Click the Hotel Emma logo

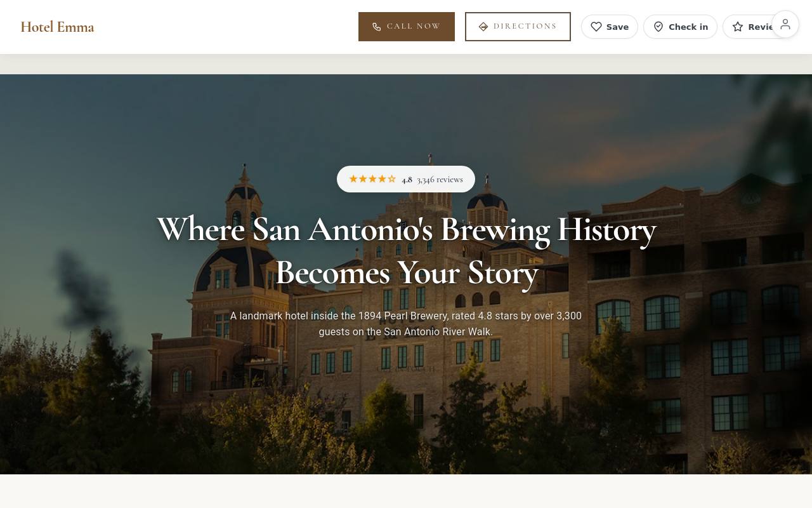tap(57, 27)
